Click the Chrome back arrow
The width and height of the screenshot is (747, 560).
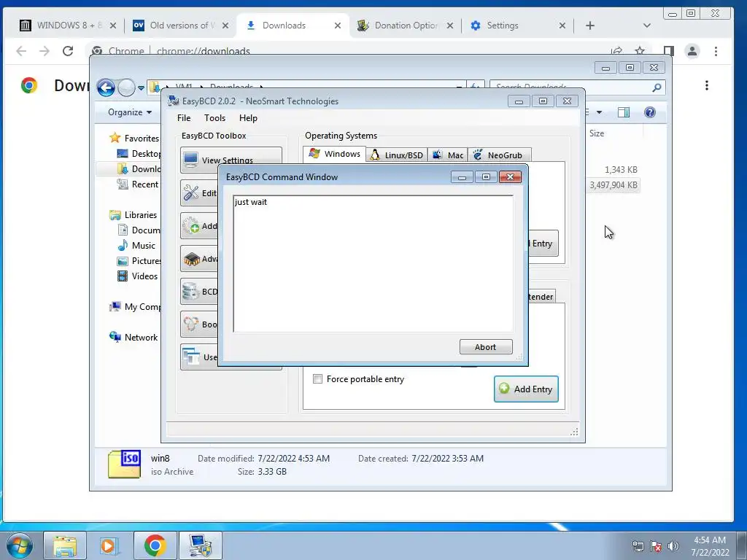[x=21, y=51]
